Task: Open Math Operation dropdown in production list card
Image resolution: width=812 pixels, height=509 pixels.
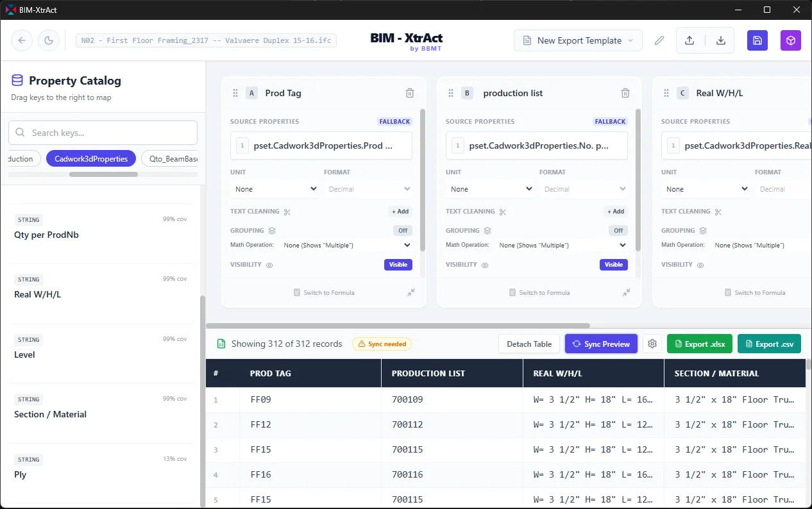Action: click(563, 245)
